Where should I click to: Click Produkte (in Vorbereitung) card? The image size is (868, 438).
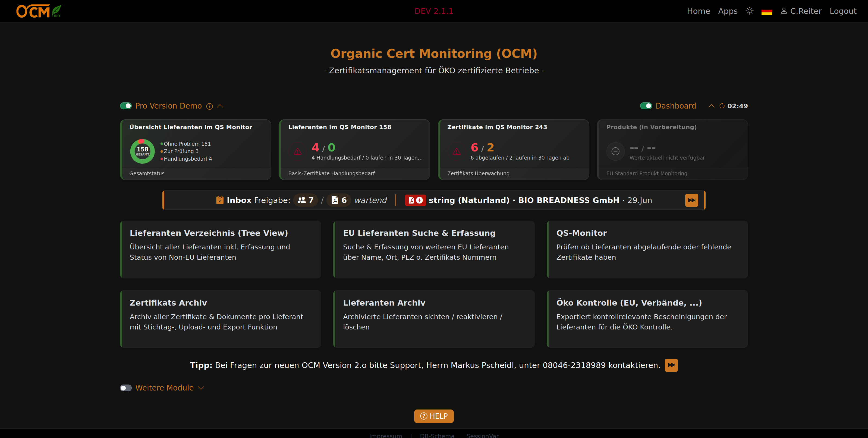[x=672, y=150]
